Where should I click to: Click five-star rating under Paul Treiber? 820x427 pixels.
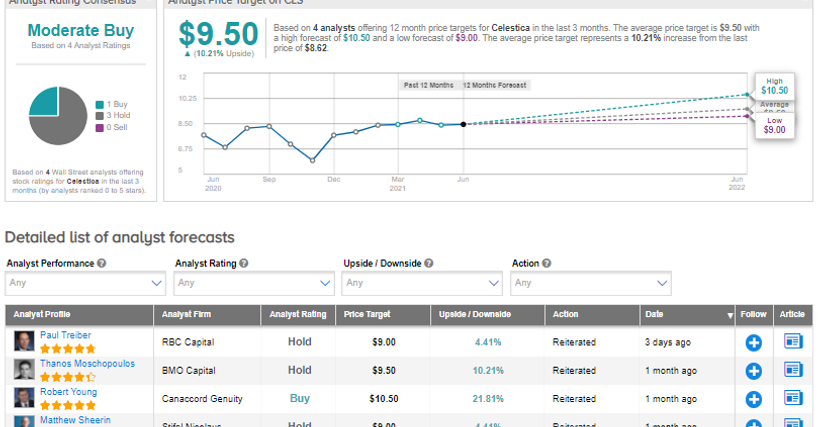[68, 349]
